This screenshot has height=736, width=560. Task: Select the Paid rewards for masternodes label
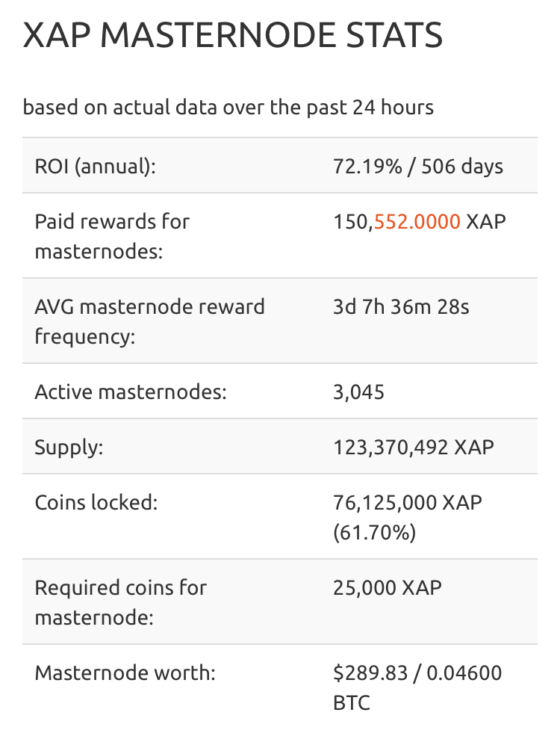[112, 235]
